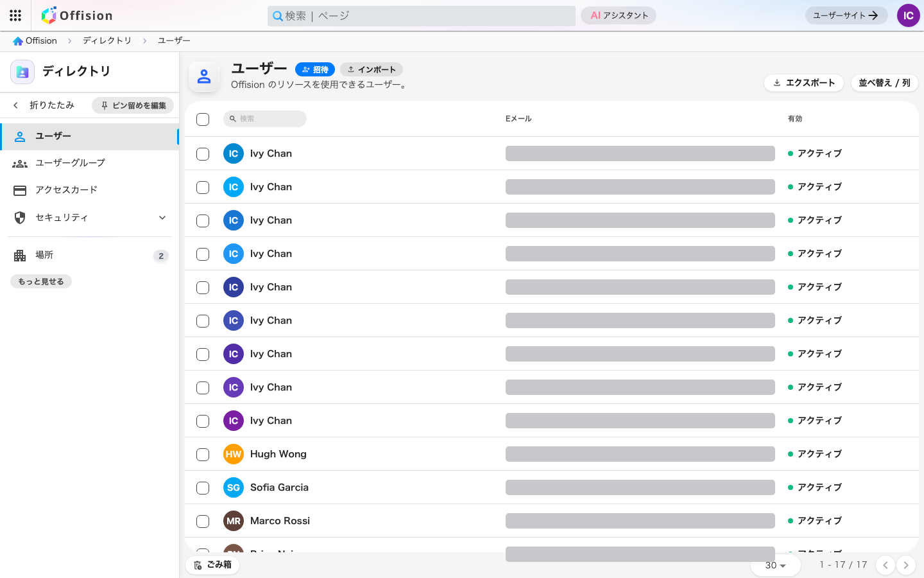The height and width of the screenshot is (578, 924).
Task: Click the エクスポート button
Action: point(804,83)
